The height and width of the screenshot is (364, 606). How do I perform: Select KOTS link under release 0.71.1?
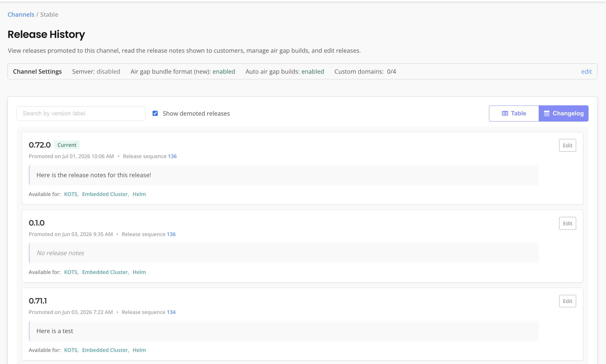point(71,350)
